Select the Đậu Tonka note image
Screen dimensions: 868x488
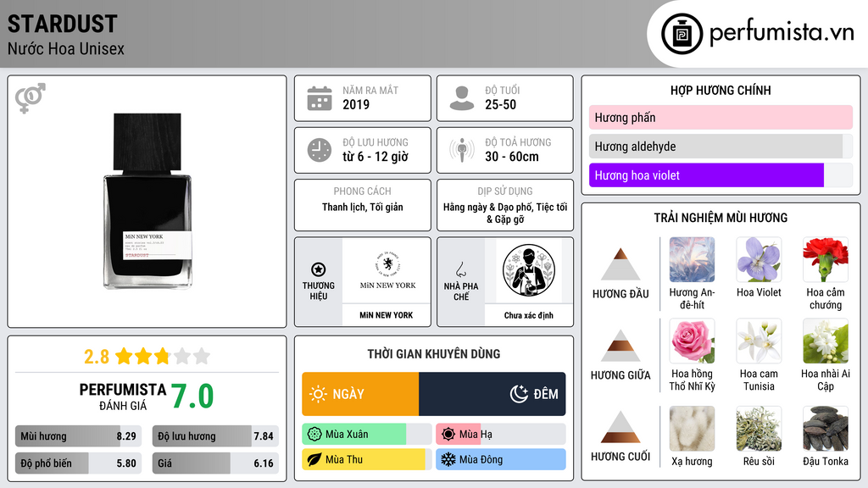(826, 429)
